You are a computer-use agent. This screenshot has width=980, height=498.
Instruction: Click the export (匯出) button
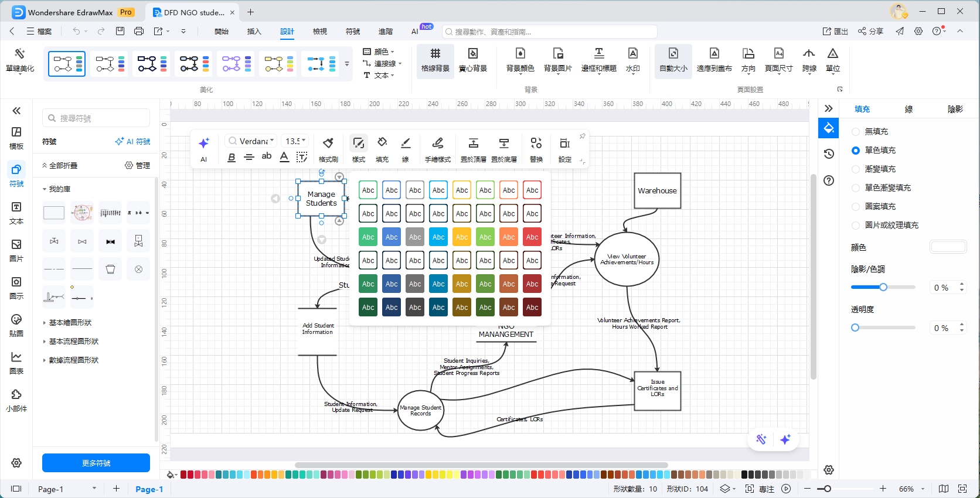(x=835, y=32)
